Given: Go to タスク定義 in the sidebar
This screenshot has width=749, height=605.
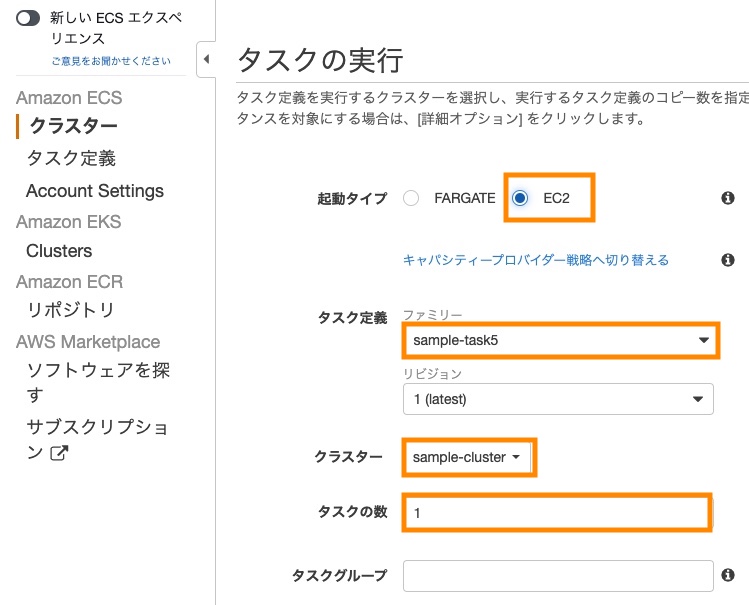Looking at the screenshot, I should tap(71, 158).
